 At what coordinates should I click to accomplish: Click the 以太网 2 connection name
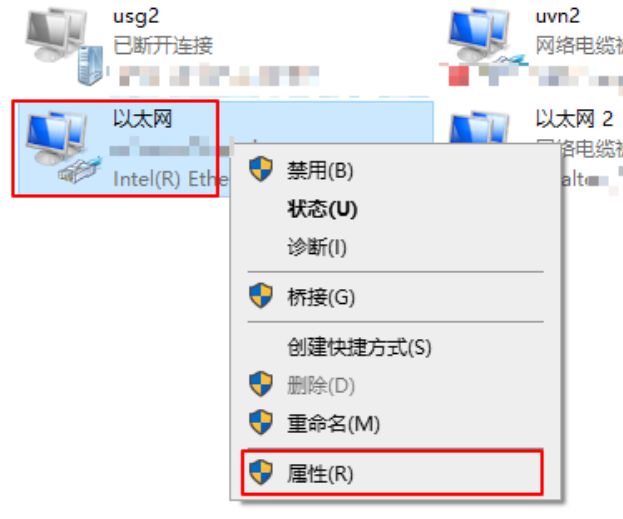(574, 118)
